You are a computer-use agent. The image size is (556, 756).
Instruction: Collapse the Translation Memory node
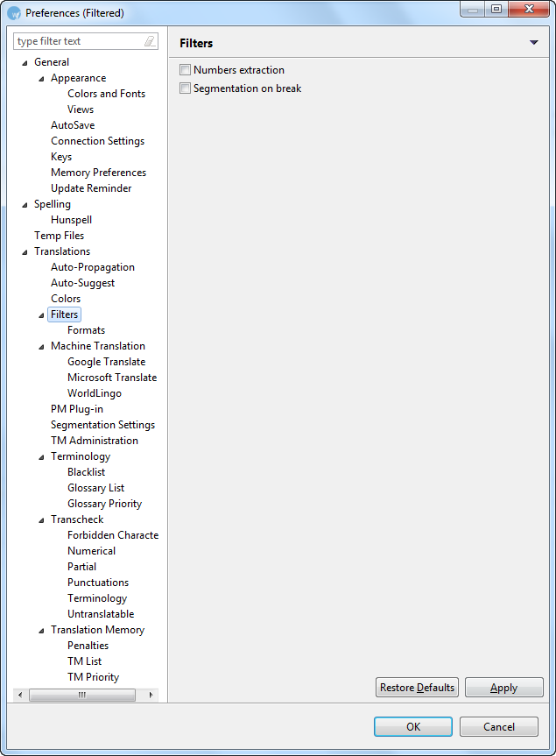pyautogui.click(x=41, y=631)
